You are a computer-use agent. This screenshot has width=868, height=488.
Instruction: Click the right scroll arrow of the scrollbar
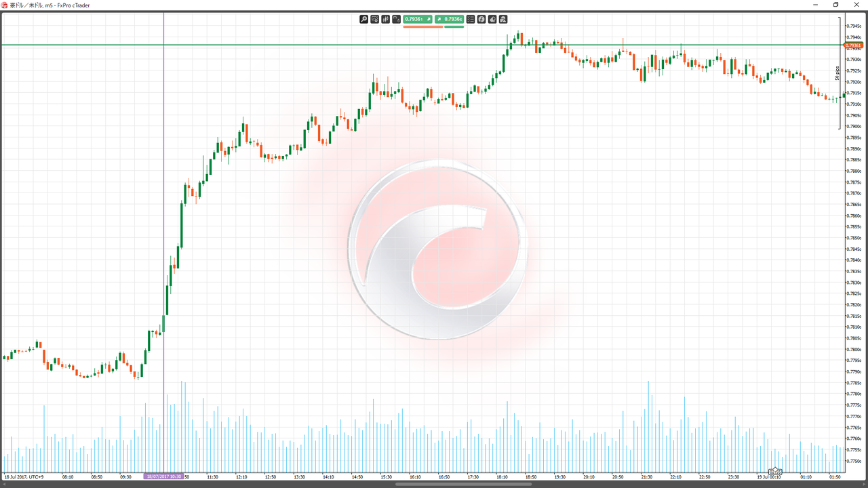point(864,484)
